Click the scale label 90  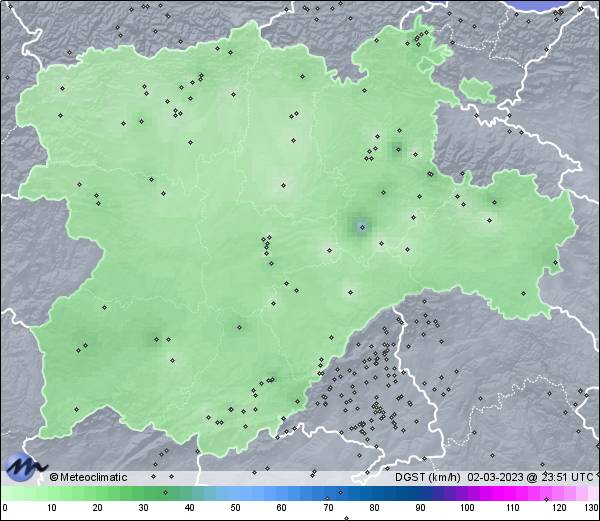[x=420, y=508]
